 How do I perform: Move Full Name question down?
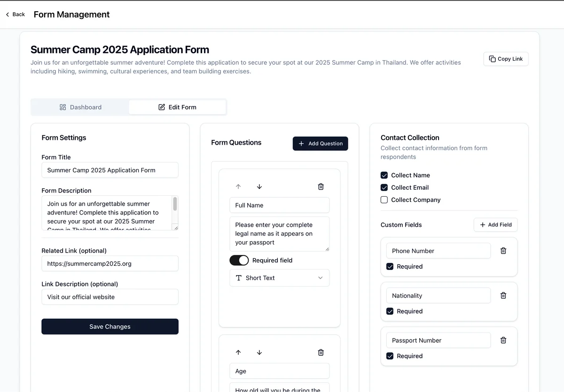(259, 186)
